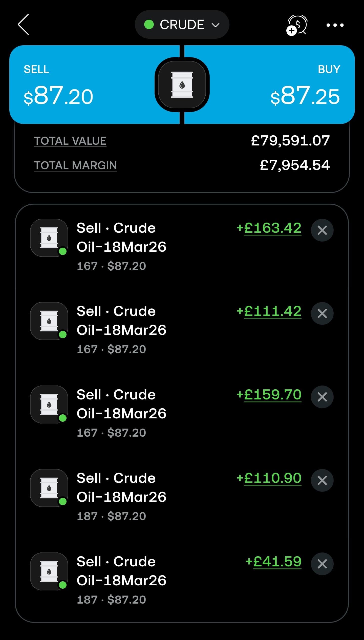Open the CRUDE instrument dropdown
The height and width of the screenshot is (640, 364).
click(x=182, y=25)
